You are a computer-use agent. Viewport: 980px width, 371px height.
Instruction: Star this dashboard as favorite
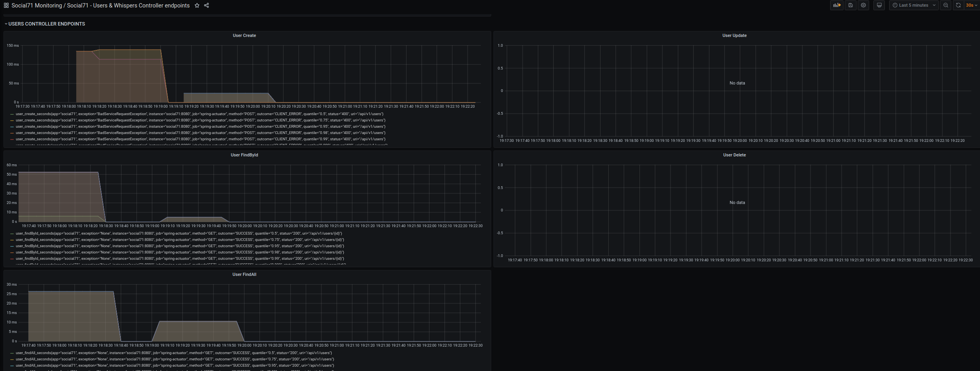(x=197, y=6)
